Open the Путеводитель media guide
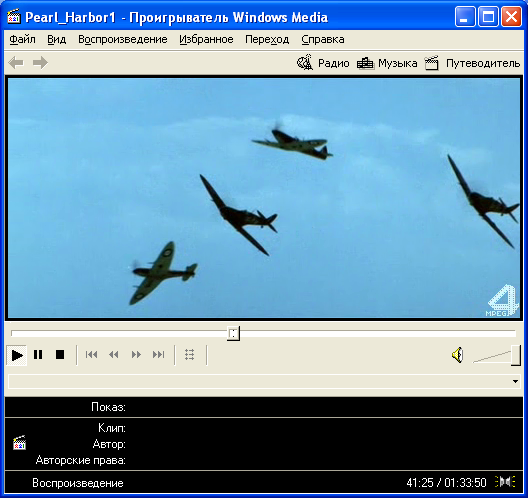Viewport: 528px width, 498px height. click(472, 63)
